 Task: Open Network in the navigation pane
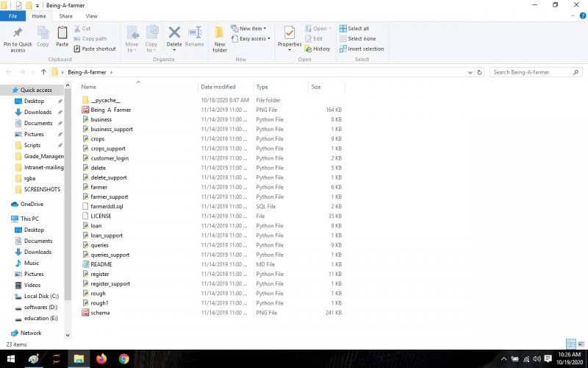(26, 333)
